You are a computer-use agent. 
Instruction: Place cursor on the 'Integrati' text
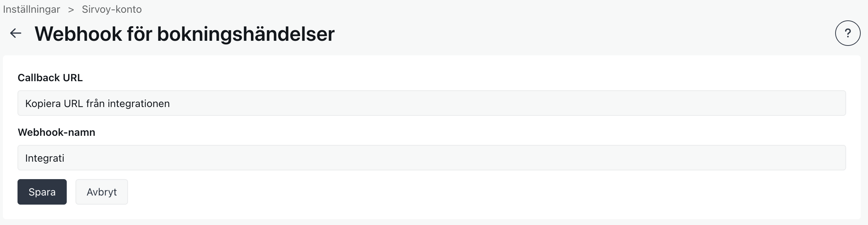(x=44, y=158)
